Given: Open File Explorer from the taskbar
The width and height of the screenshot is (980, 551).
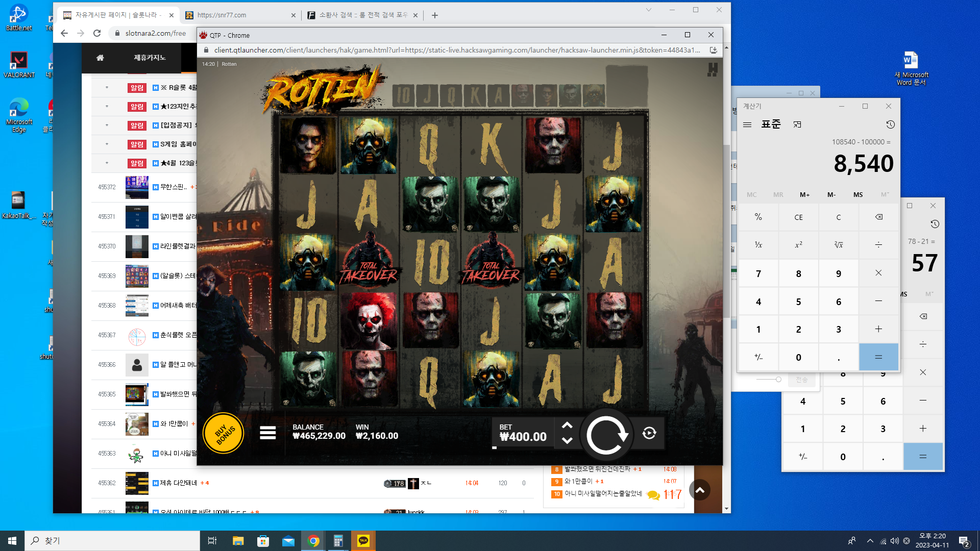Looking at the screenshot, I should [238, 541].
